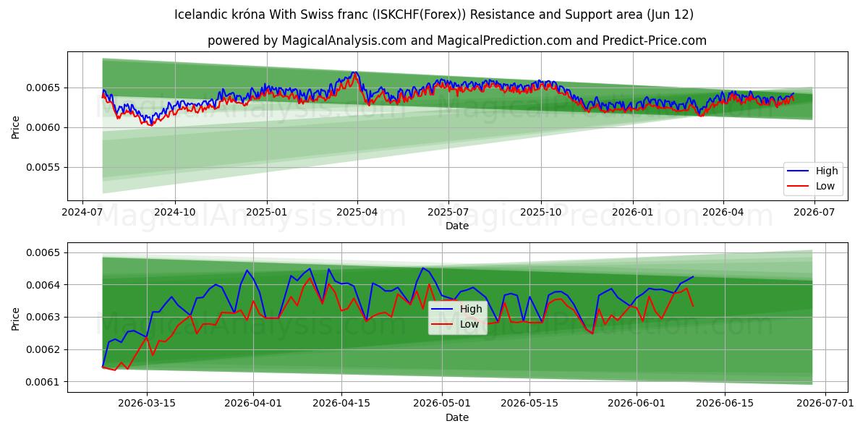868x434 pixels.
Task: Click the '2024-07' tick on the top chart
Action: tap(82, 212)
